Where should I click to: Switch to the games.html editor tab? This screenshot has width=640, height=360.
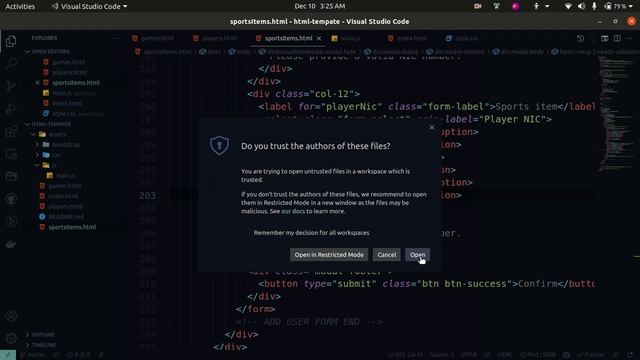point(153,38)
